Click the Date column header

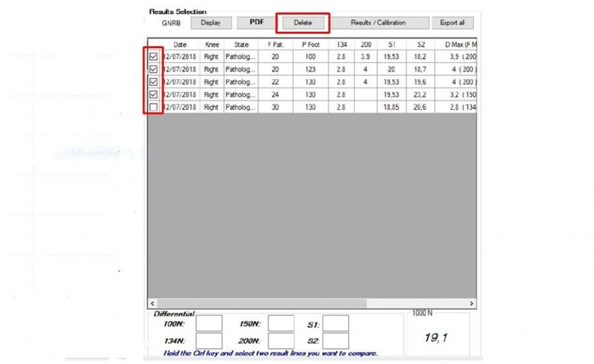pyautogui.click(x=180, y=44)
